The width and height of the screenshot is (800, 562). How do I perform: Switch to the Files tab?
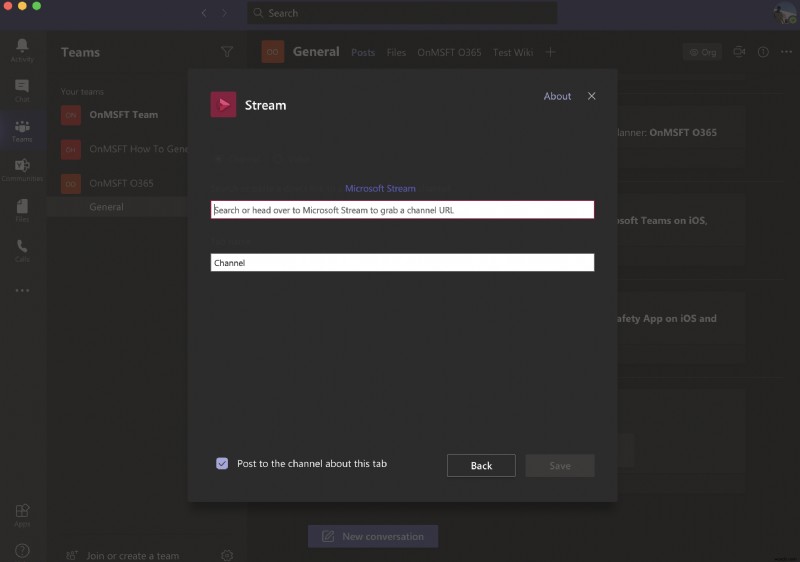click(x=396, y=53)
